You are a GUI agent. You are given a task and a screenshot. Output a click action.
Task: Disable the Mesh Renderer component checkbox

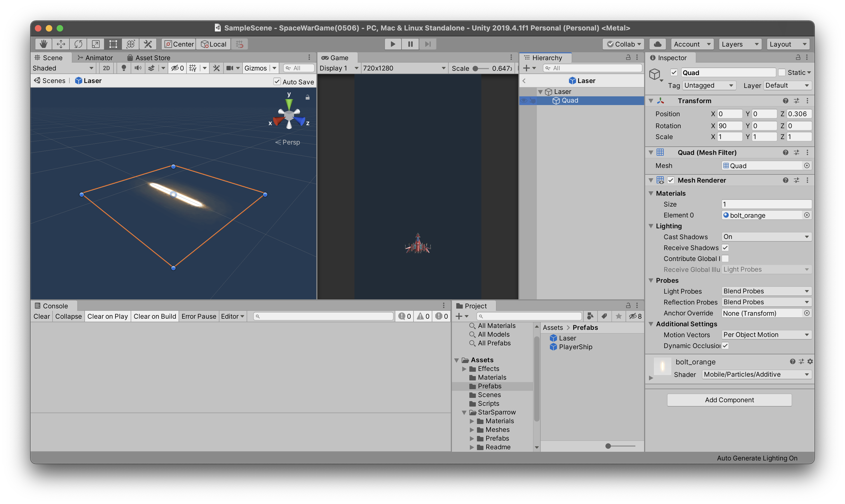tap(671, 180)
